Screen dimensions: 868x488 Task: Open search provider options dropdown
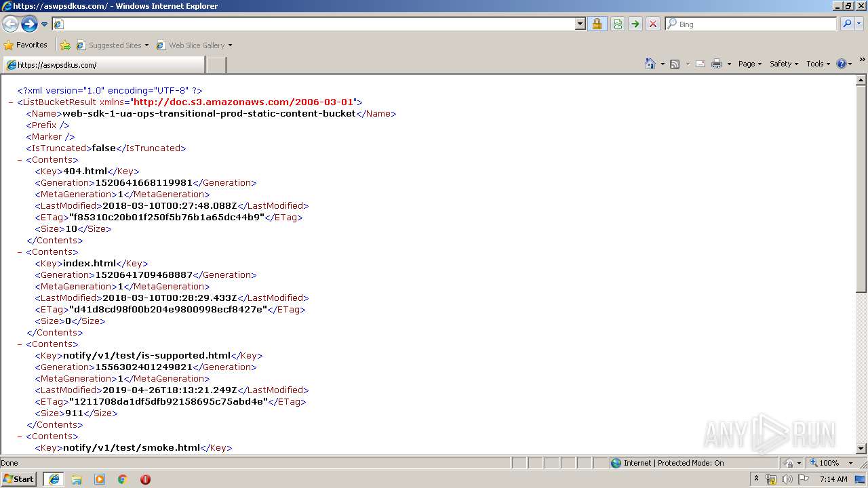click(859, 24)
